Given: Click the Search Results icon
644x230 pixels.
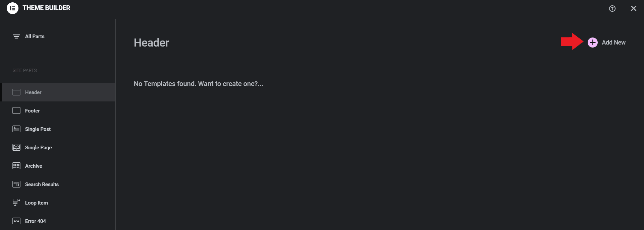Looking at the screenshot, I should coord(16,184).
